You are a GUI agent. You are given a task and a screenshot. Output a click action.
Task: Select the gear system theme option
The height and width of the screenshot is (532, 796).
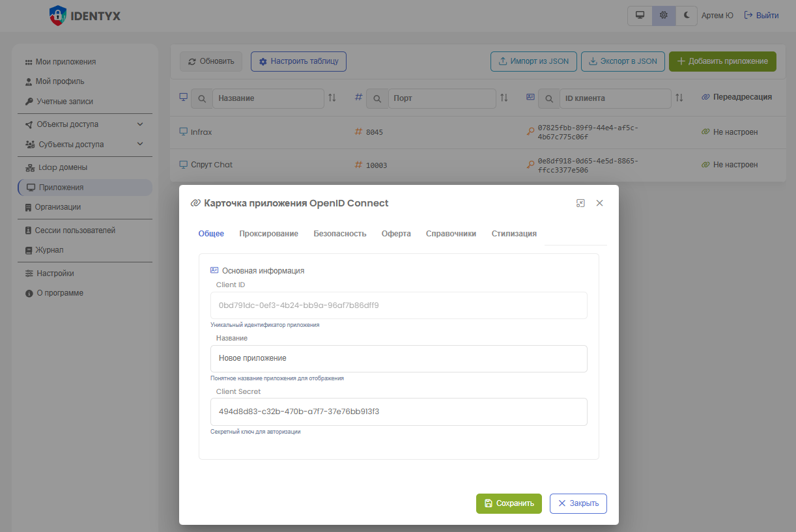pyautogui.click(x=663, y=16)
